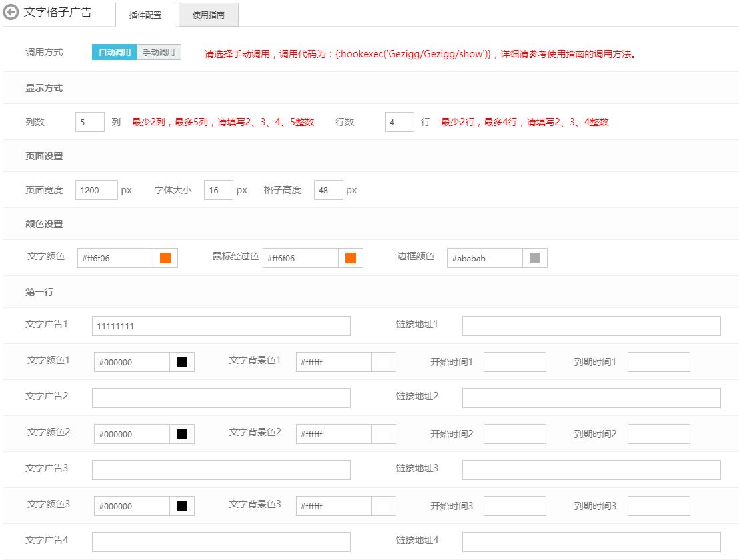Click the 开始时间1 date field
This screenshot has height=560, width=739.
[x=514, y=362]
